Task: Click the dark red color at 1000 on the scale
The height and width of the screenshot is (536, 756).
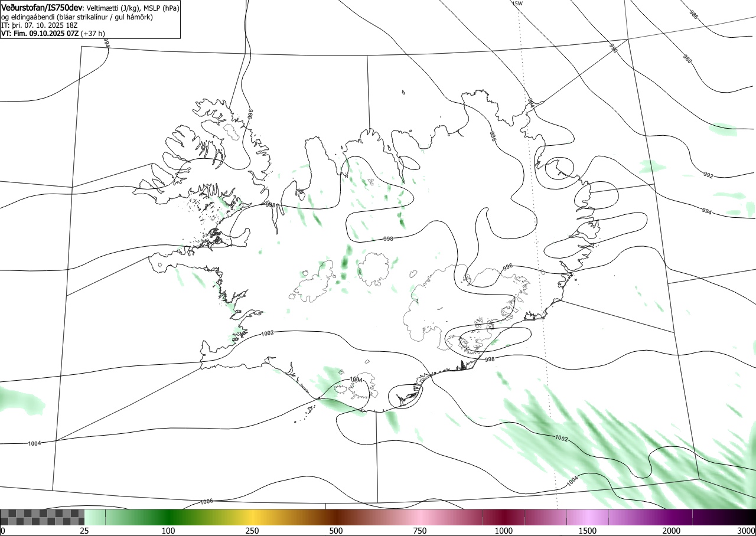Action: click(x=504, y=517)
